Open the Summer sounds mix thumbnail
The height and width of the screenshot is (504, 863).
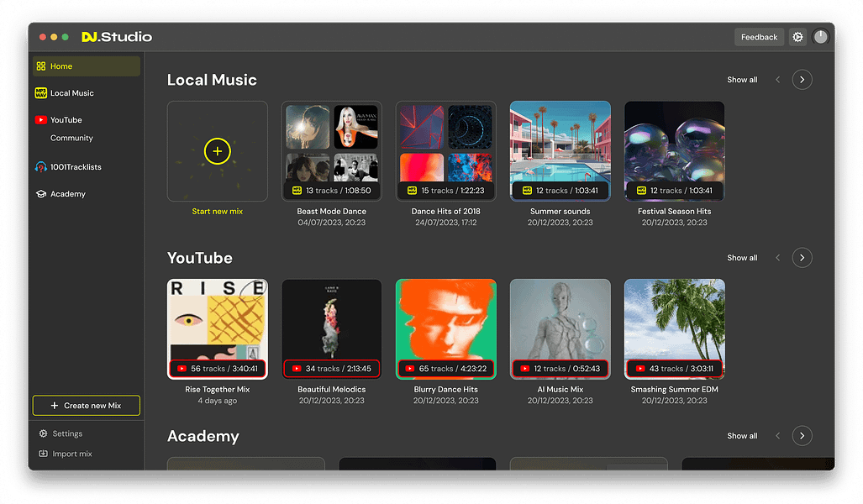click(560, 150)
